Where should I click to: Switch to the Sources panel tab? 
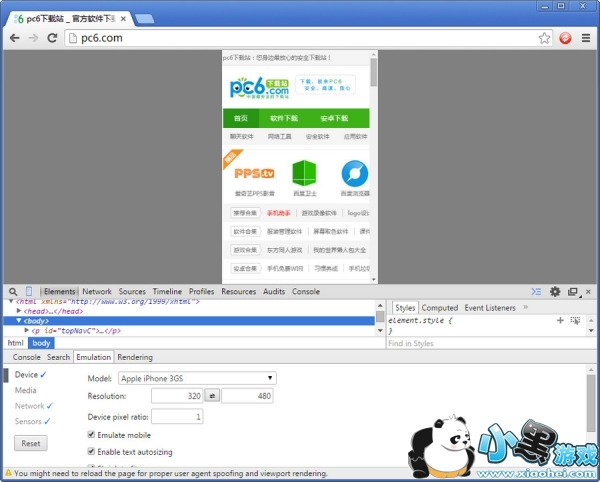[x=132, y=291]
